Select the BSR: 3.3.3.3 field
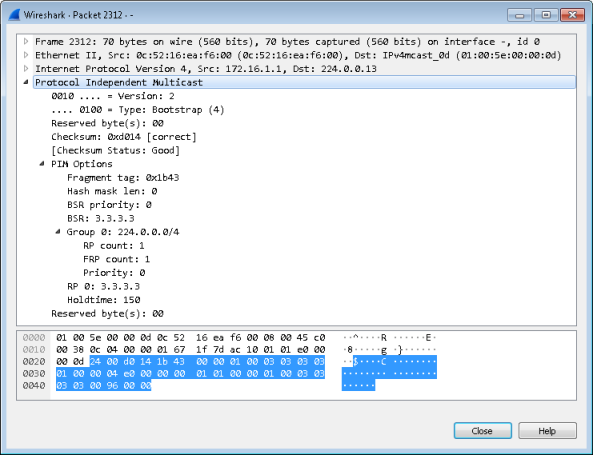This screenshot has width=593, height=455. click(x=101, y=218)
